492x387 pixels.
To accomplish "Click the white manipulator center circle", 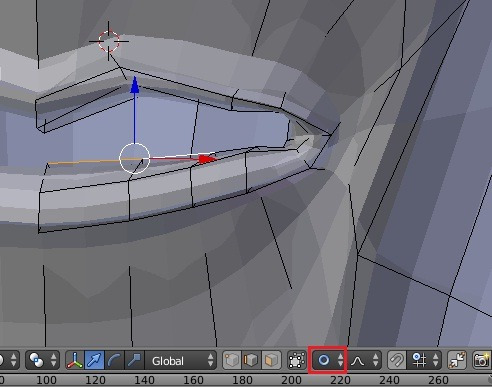I will click(x=135, y=159).
